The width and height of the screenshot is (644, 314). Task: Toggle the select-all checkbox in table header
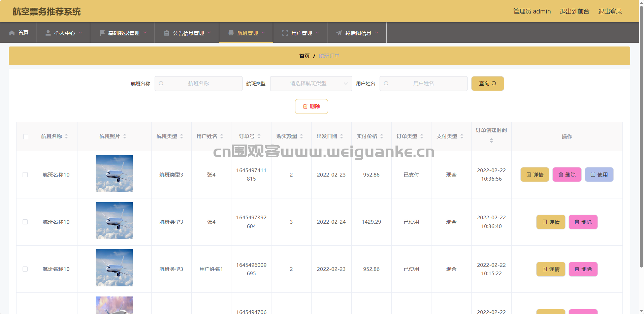26,137
